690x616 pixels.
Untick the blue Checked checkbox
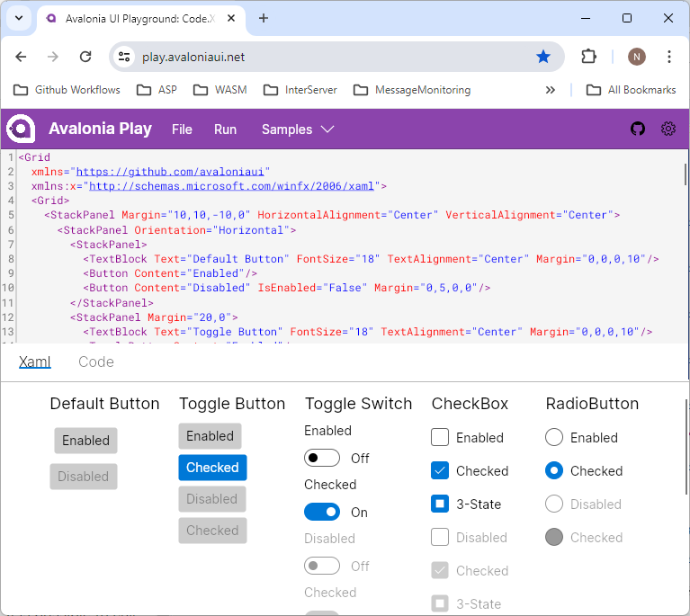tap(440, 471)
